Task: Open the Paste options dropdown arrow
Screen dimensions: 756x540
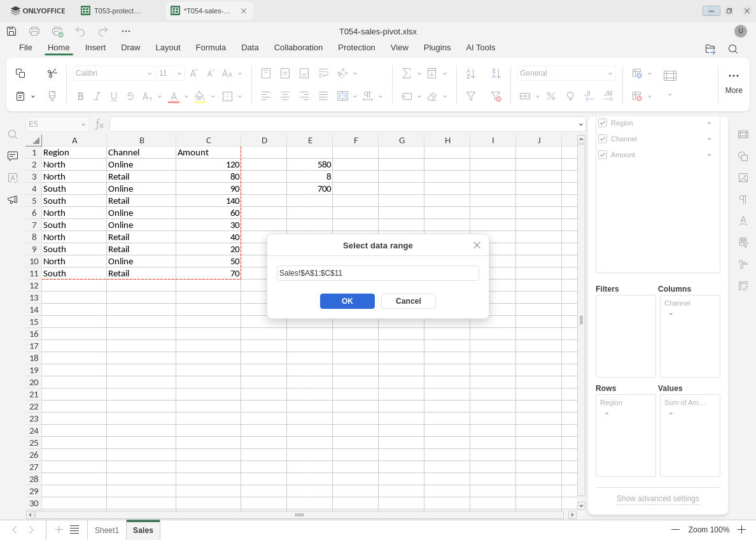Action: 33,97
